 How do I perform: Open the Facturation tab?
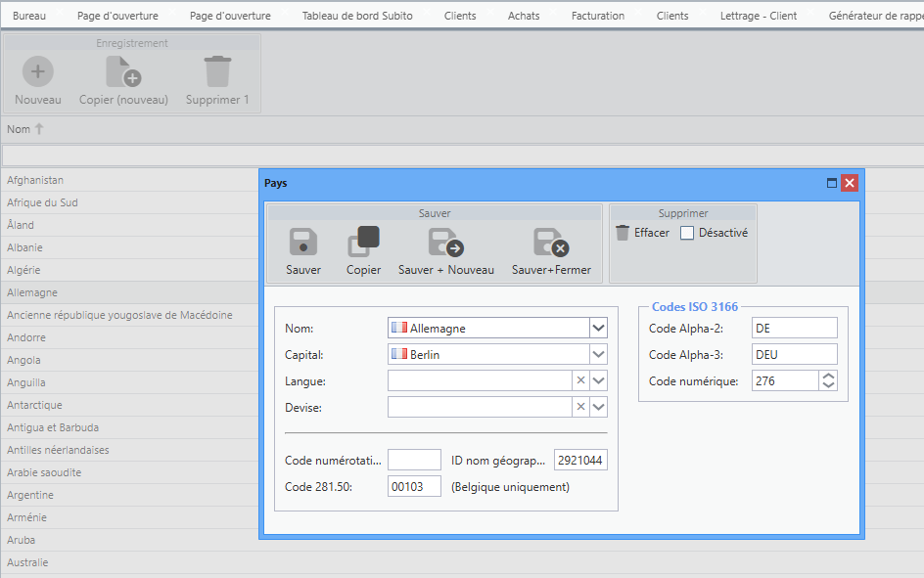[x=597, y=16]
